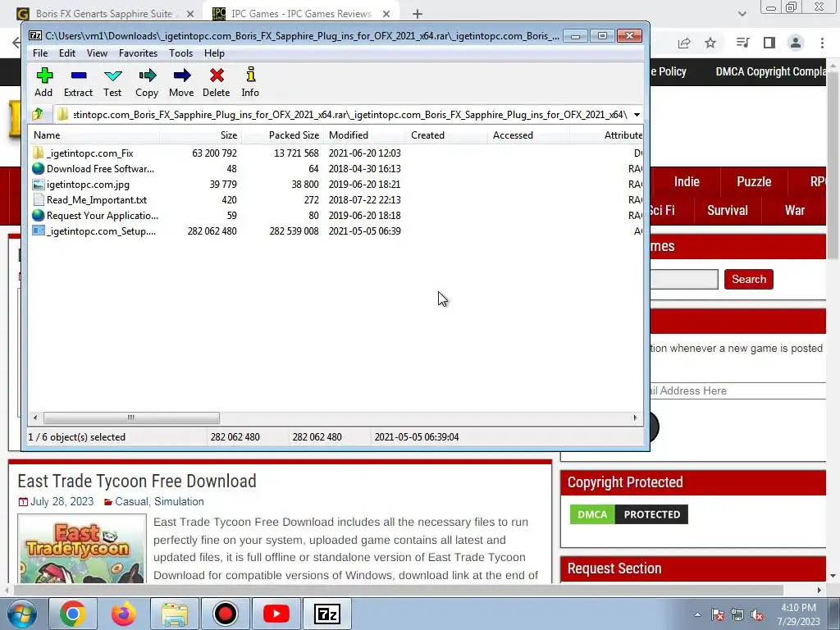Show hidden tray icons arrow
The height and width of the screenshot is (630, 840).
[697, 615]
